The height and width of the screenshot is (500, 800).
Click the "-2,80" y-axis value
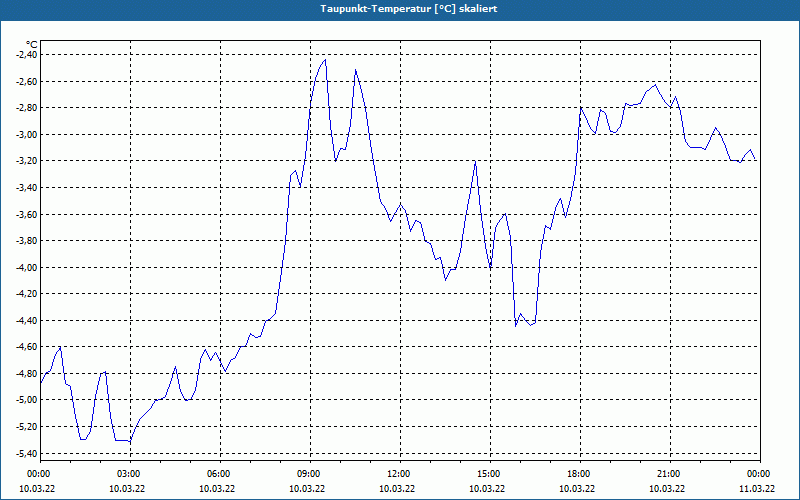[x=25, y=108]
